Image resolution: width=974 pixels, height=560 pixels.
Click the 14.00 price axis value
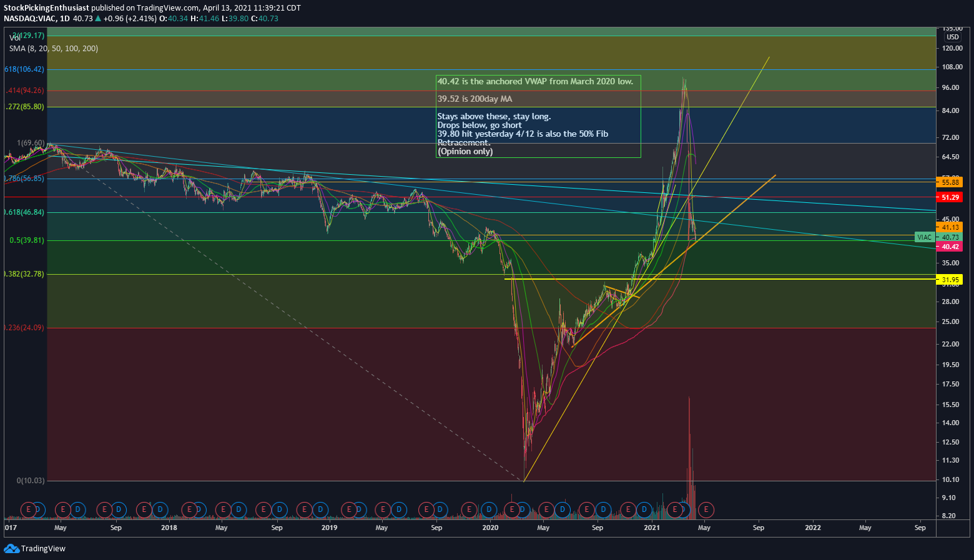tap(952, 423)
